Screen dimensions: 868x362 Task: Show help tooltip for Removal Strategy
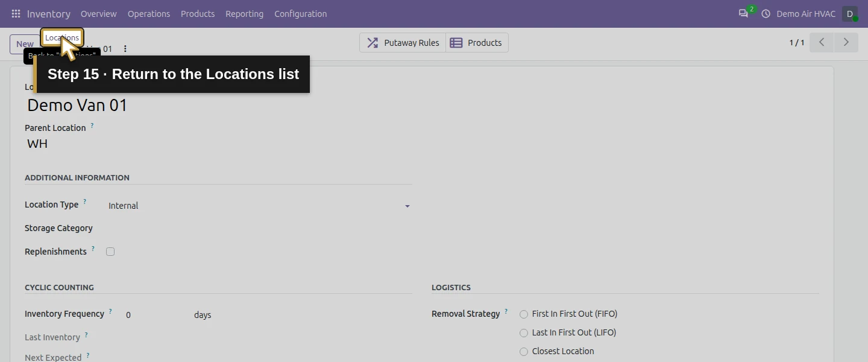click(x=506, y=311)
